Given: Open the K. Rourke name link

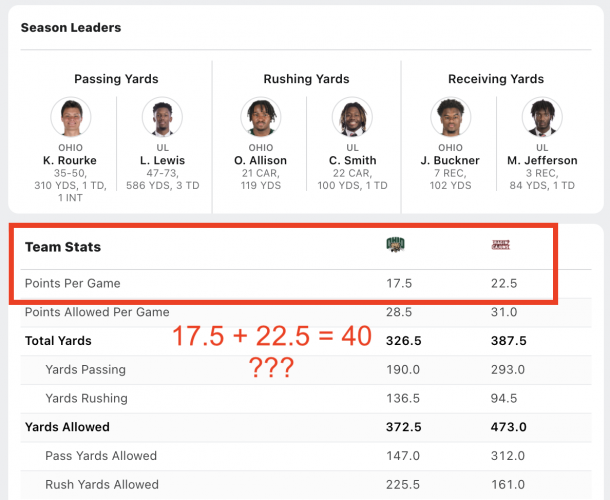Looking at the screenshot, I should [70, 160].
